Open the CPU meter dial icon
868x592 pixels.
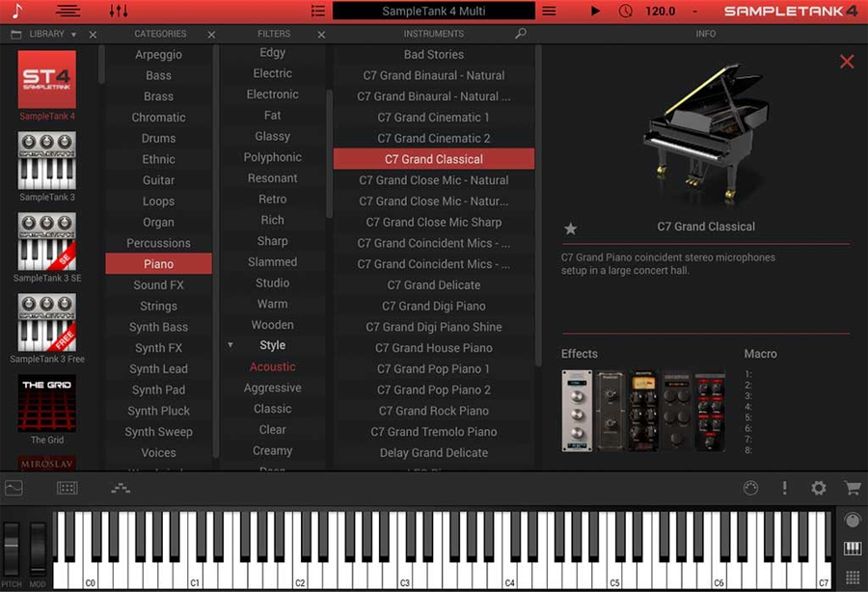[750, 488]
